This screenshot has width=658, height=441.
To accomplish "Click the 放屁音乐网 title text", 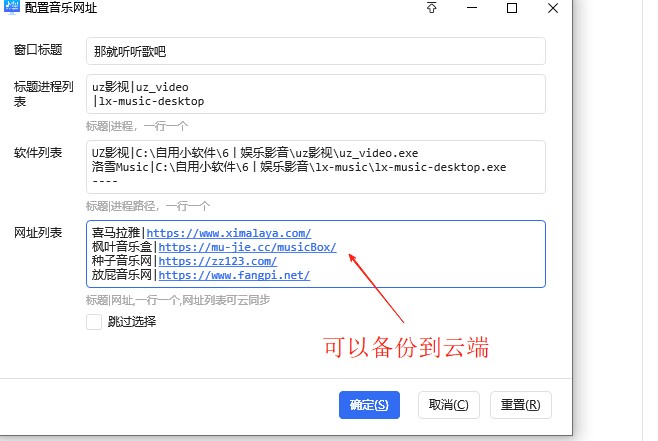I will 122,275.
